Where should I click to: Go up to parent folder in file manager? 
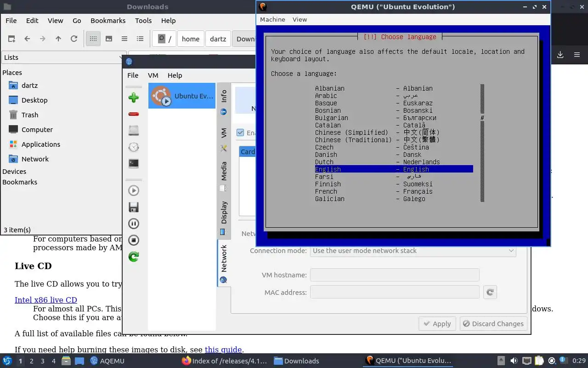pos(58,39)
